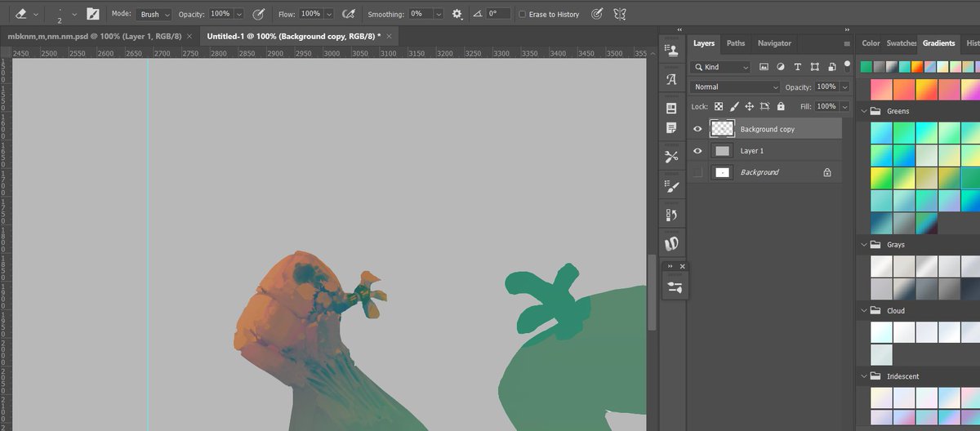
Task: Open the Brush Settings panel icon
Action: coord(671,186)
